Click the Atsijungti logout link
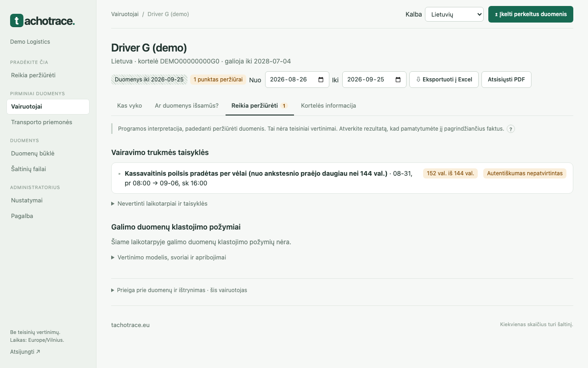 point(25,352)
